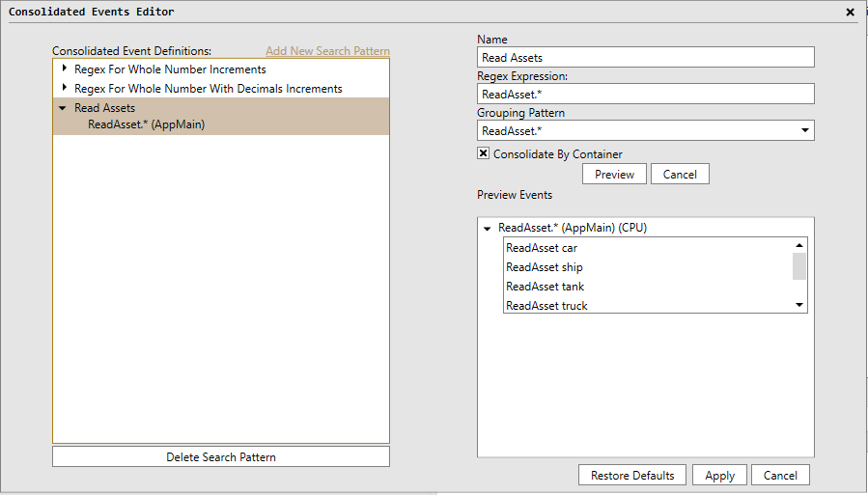Select ReadAsset car preview event

click(542, 248)
